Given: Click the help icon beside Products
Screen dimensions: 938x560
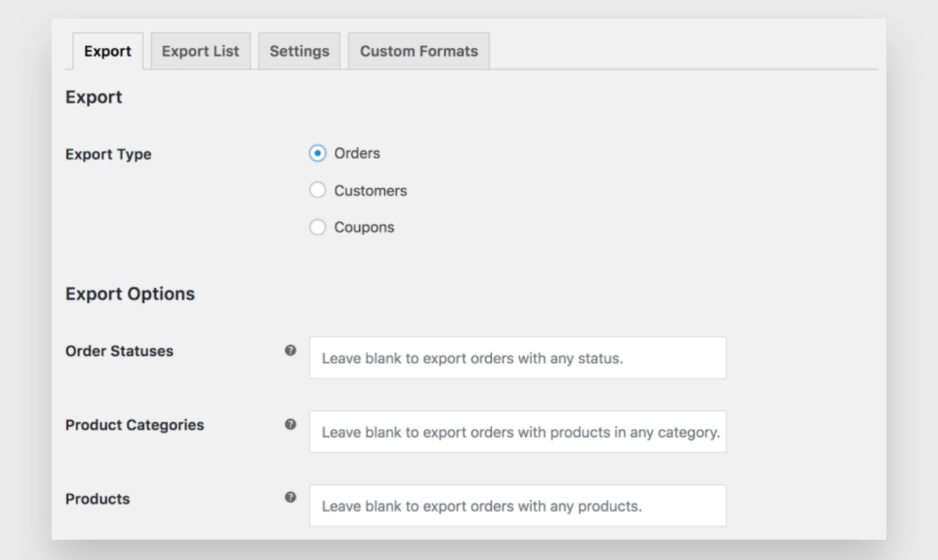Looking at the screenshot, I should (x=291, y=497).
